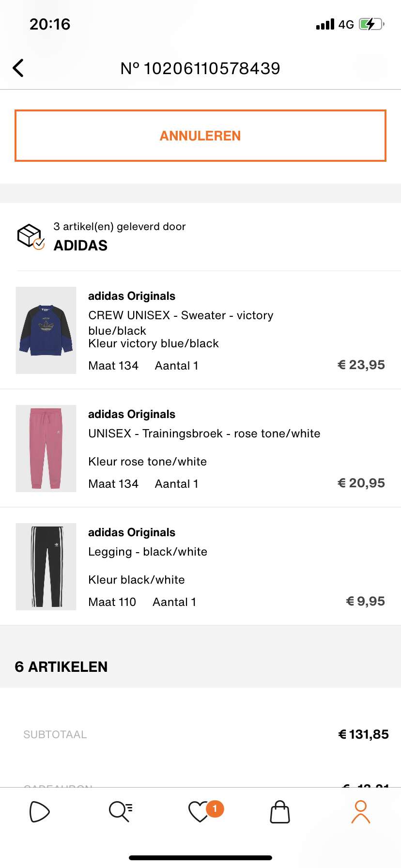Open the Zalando home tab icon
Image resolution: width=401 pixels, height=868 pixels.
[39, 812]
